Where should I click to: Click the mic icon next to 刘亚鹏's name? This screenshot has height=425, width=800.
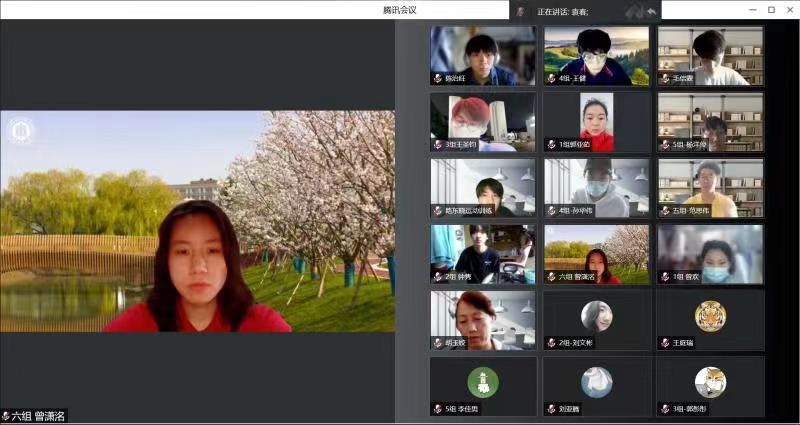pyautogui.click(x=551, y=409)
